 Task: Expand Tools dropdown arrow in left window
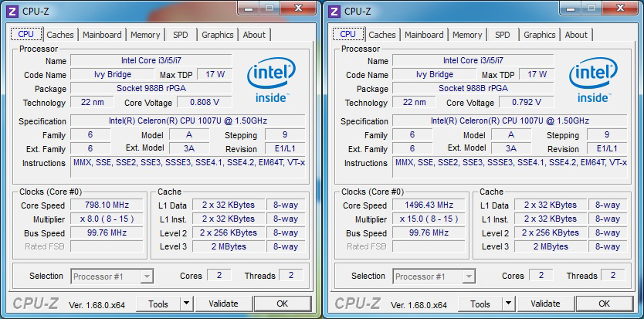(x=186, y=304)
